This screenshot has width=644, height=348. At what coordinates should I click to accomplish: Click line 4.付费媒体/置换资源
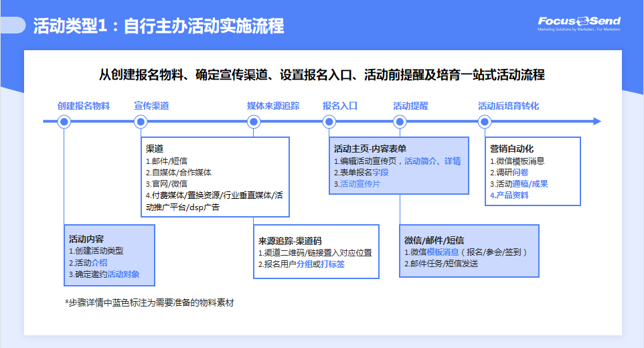click(x=214, y=201)
